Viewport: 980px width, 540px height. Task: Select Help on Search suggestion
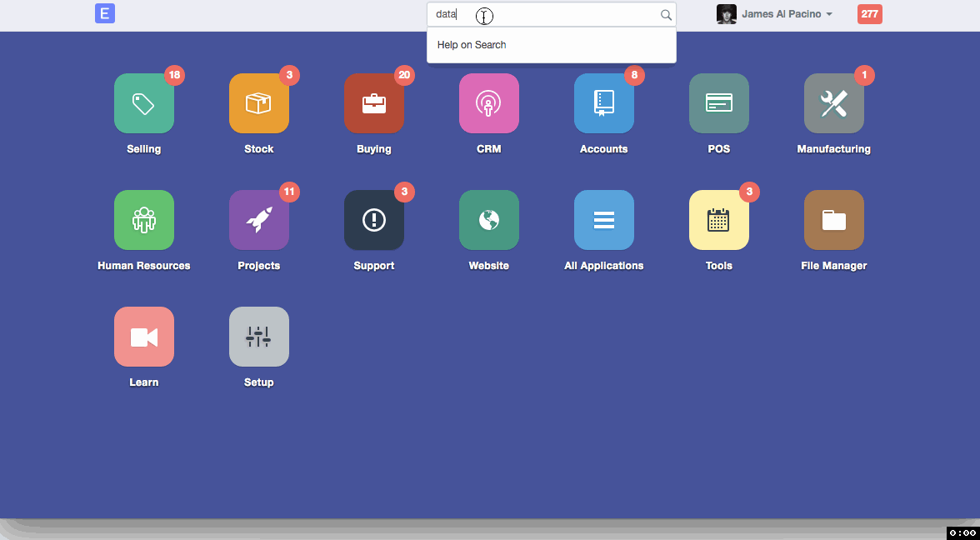[472, 45]
